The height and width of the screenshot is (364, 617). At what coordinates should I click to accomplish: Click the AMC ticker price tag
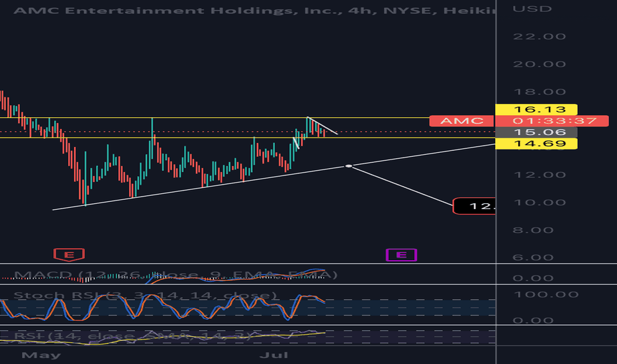[461, 121]
